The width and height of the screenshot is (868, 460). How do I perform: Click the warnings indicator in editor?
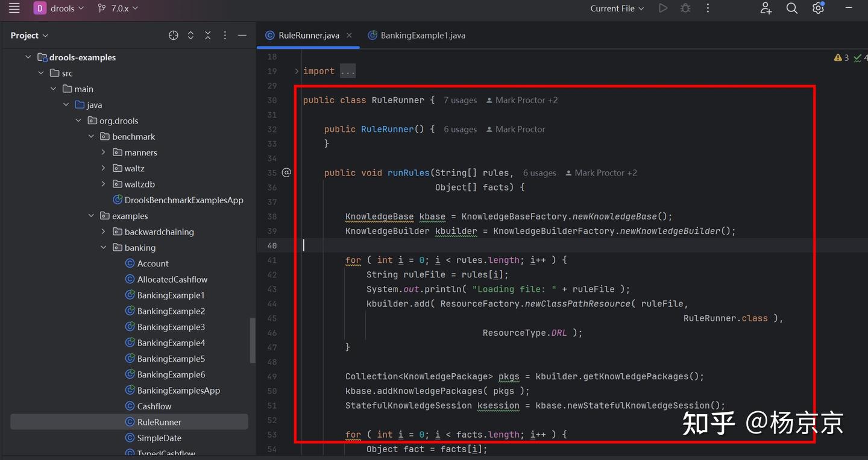[841, 58]
